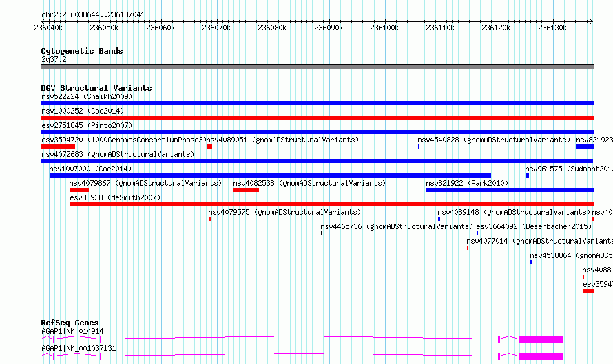The width and height of the screenshot is (613, 364).
Task: Select the large exon block of AGAP1|NM_001037131
Action: click(541, 356)
